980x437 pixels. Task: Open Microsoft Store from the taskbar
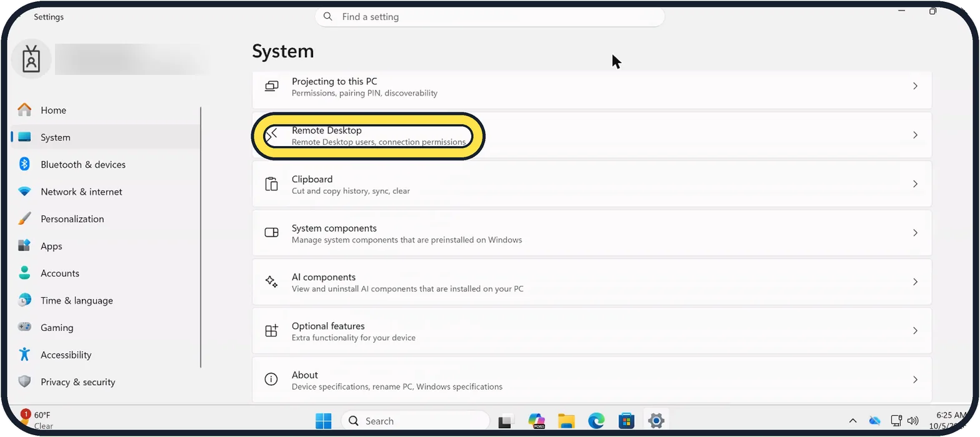pos(626,421)
